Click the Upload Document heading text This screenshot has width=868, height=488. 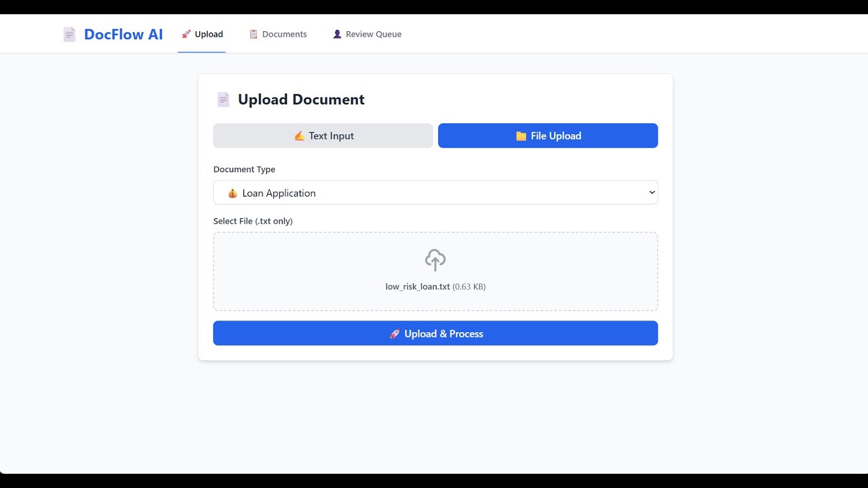(x=301, y=100)
